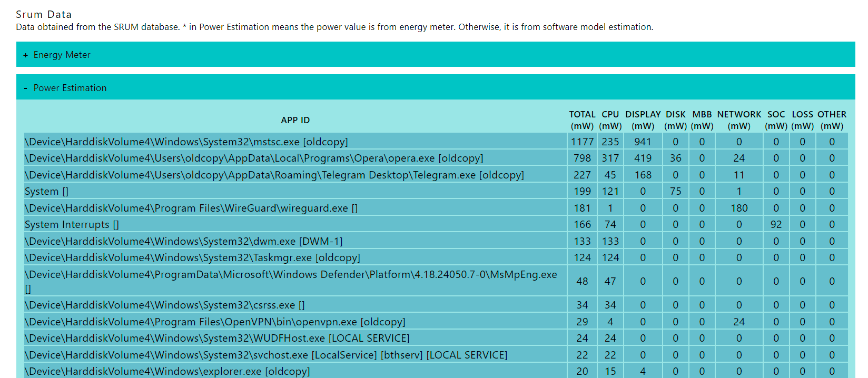This screenshot has width=868, height=378.
Task: Select the csrss.exe [] row
Action: coord(436,305)
